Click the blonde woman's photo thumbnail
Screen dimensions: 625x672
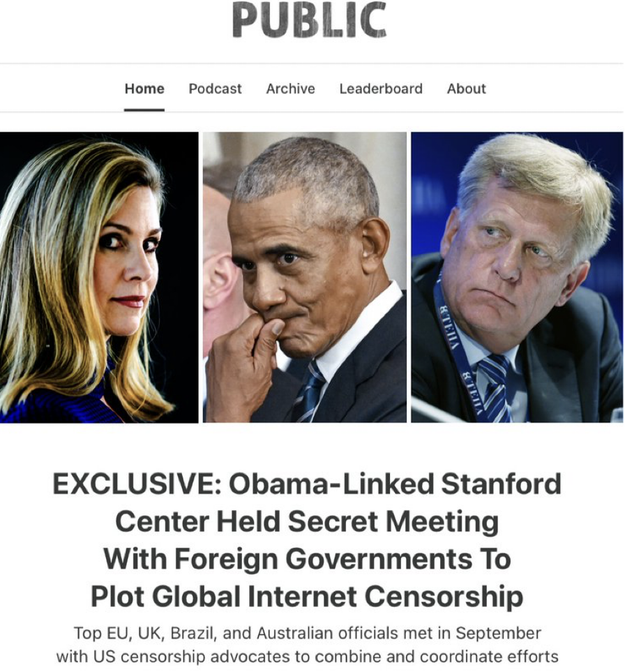click(99, 277)
